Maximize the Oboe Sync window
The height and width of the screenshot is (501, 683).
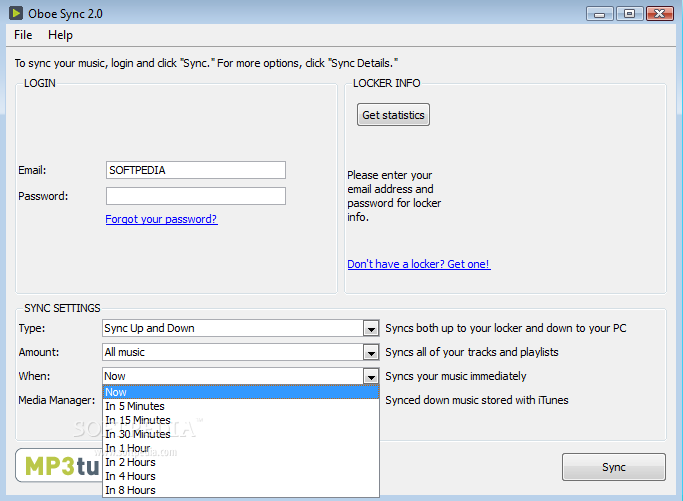pos(629,14)
